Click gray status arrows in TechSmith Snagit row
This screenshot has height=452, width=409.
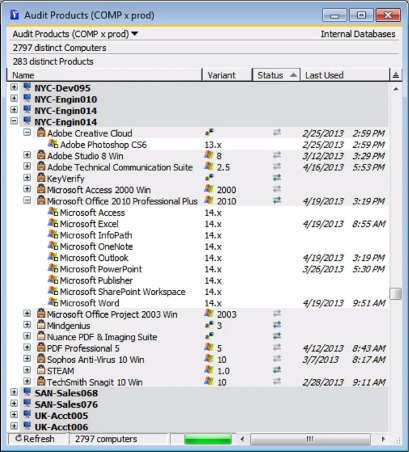pos(277,381)
